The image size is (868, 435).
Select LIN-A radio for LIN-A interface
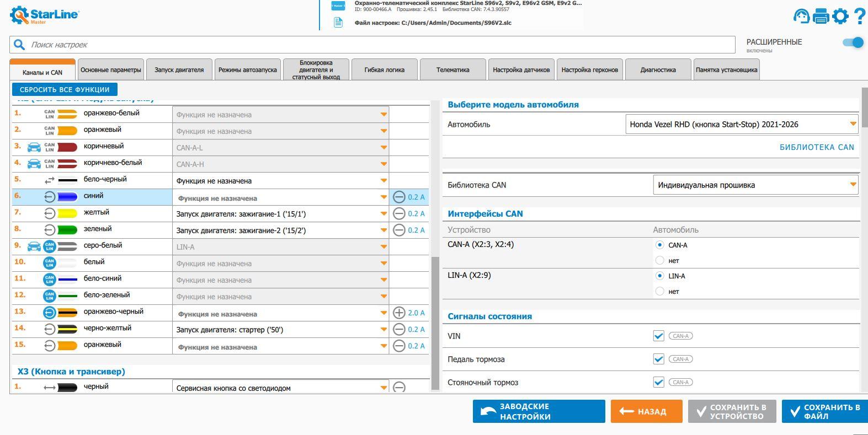(x=659, y=276)
